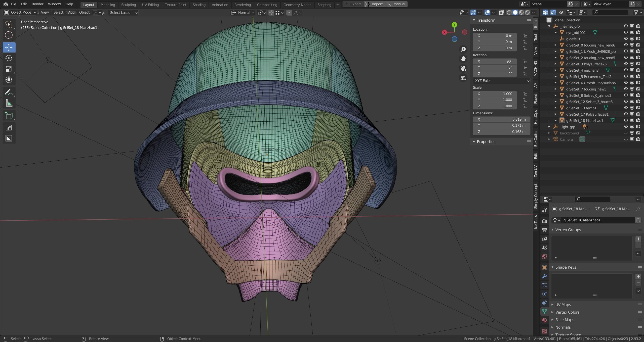Image resolution: width=644 pixels, height=342 pixels.
Task: Expand the _light_grp collection tree
Action: (549, 127)
